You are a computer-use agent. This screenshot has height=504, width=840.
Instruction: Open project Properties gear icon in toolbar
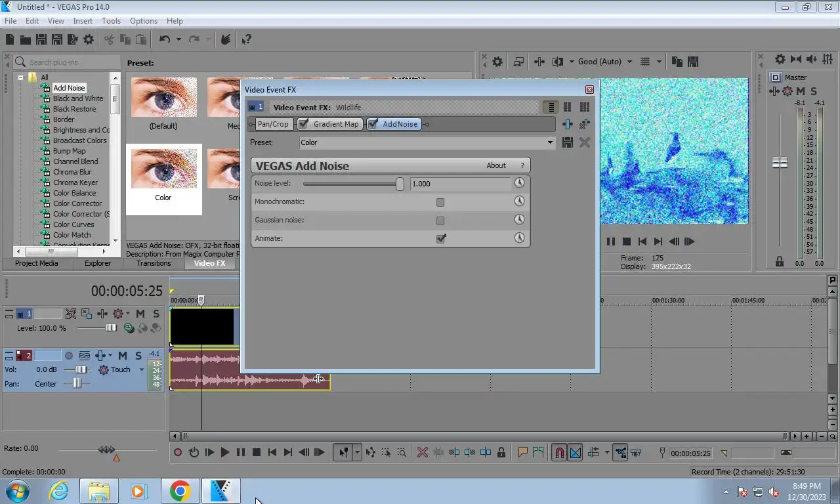pos(89,40)
